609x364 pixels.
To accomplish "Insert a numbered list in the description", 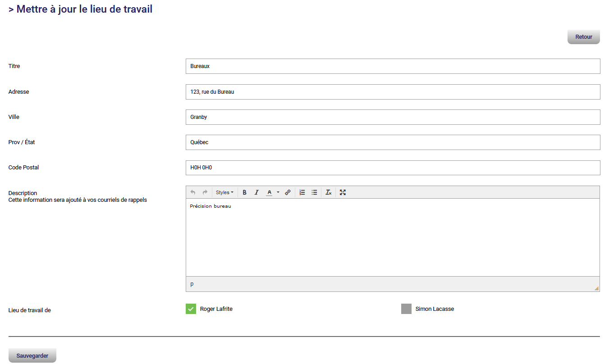I will pos(302,192).
